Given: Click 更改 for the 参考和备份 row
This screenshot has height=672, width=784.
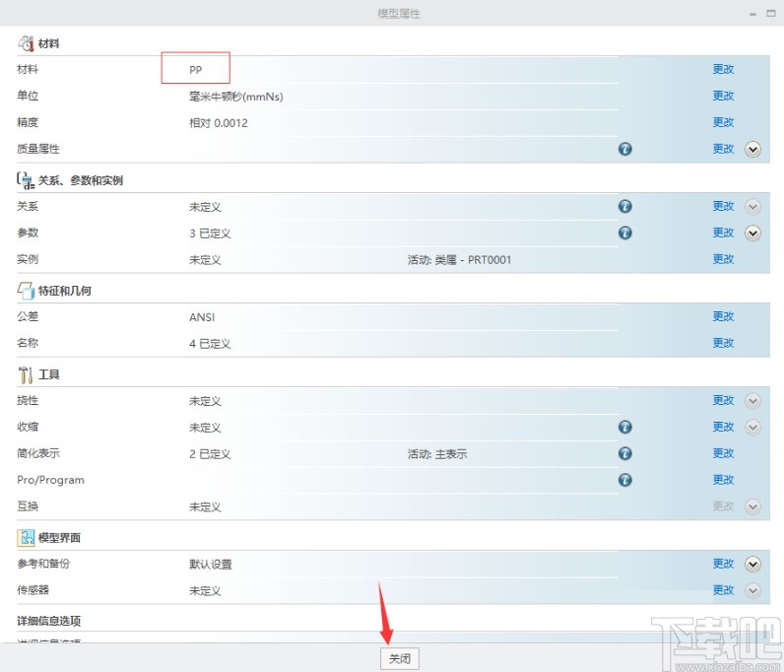Looking at the screenshot, I should click(723, 564).
